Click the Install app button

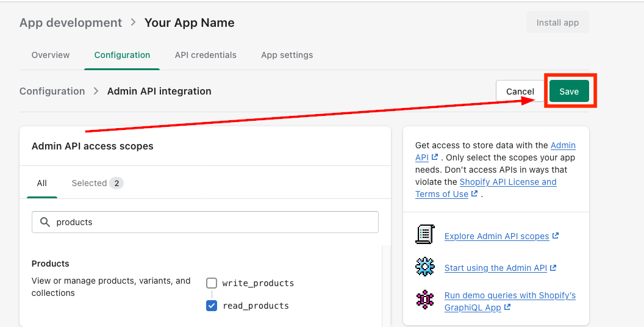click(x=557, y=23)
